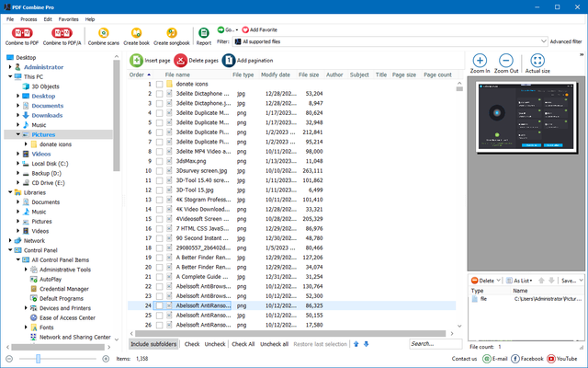The height and width of the screenshot is (368, 588).
Task: Click the Create songbook icon
Action: (x=172, y=30)
